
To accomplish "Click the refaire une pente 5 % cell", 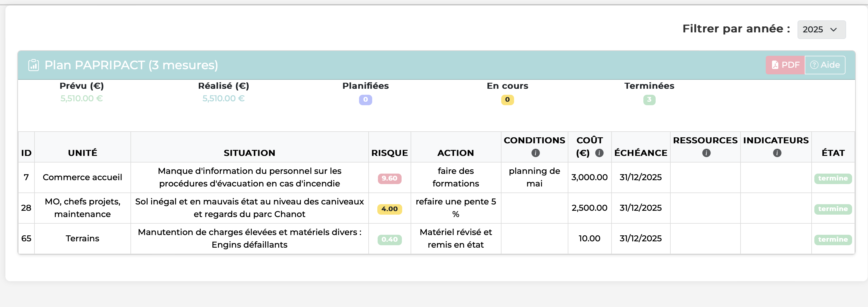I will (x=456, y=208).
